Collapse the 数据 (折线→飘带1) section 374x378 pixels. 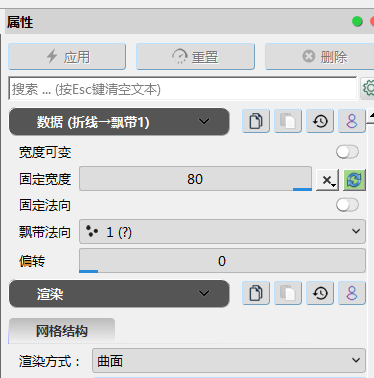119,122
